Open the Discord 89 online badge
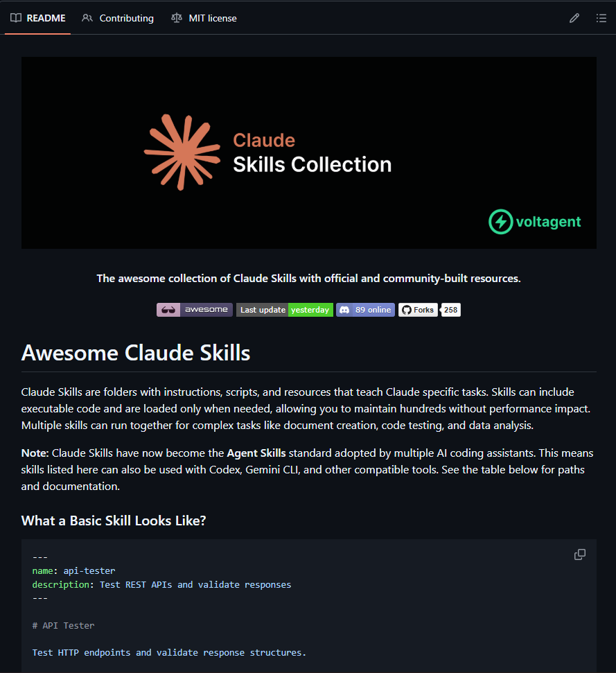 [365, 310]
